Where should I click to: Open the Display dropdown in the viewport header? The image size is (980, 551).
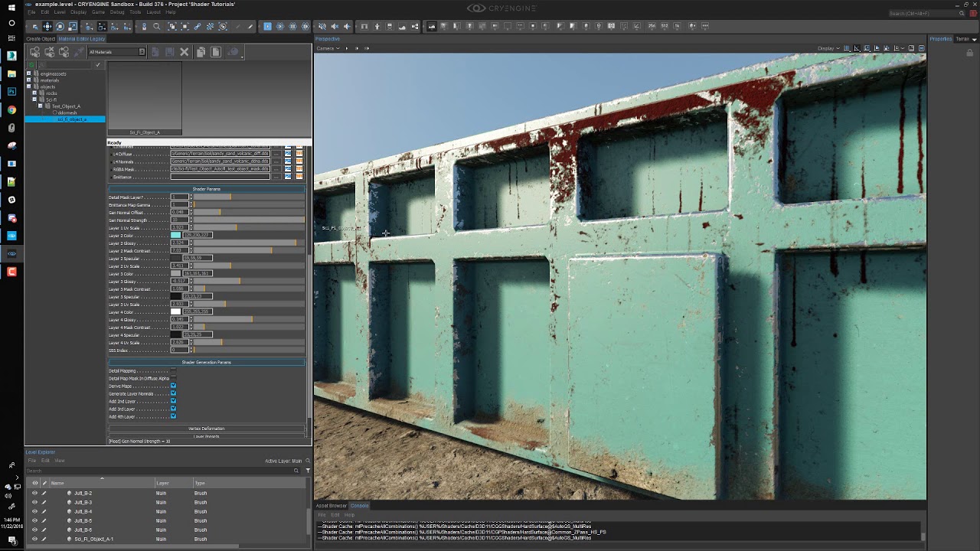pos(827,48)
